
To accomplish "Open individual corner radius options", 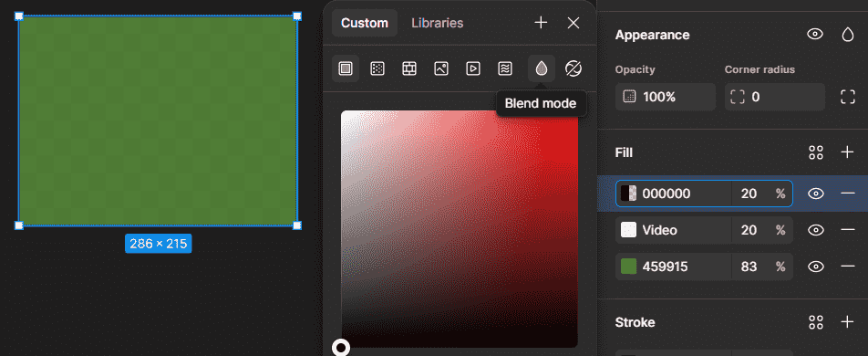I will pyautogui.click(x=848, y=97).
